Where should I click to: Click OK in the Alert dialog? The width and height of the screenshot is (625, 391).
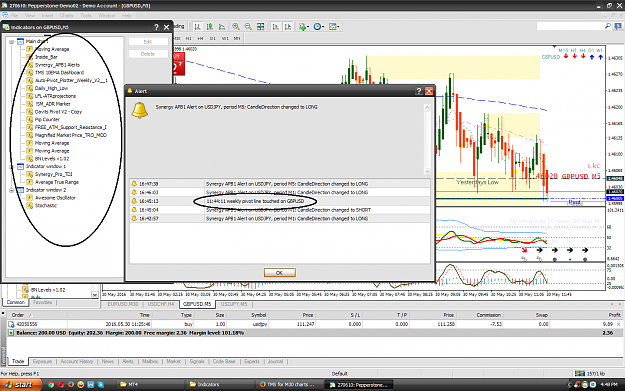[x=279, y=273]
